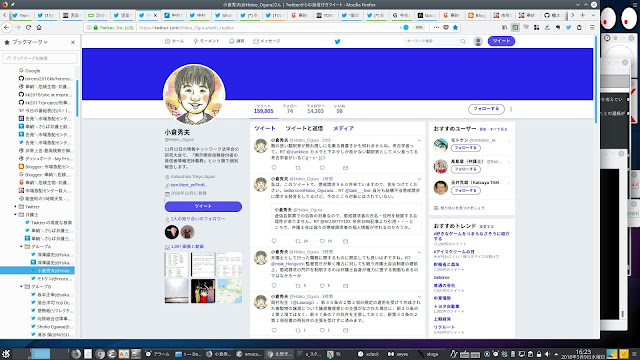Follow the third suggested user
The height and width of the screenshot is (360, 640).
tap(466, 191)
